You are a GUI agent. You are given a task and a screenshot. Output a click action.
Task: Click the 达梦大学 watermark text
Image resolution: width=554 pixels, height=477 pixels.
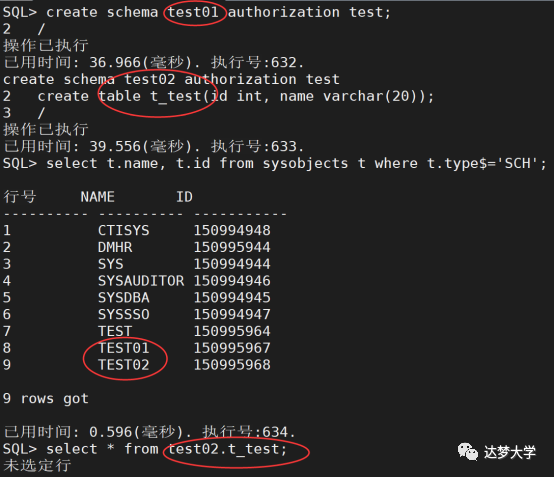coord(510,452)
